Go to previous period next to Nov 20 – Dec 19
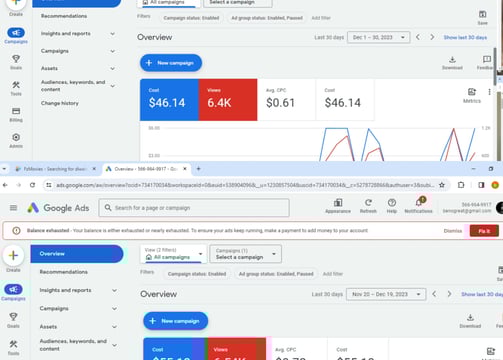Screen dimensions: 503x360 (x=434, y=294)
